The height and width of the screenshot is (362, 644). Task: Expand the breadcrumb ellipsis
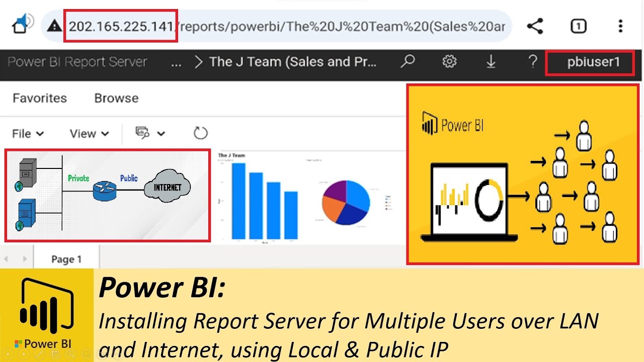(176, 64)
